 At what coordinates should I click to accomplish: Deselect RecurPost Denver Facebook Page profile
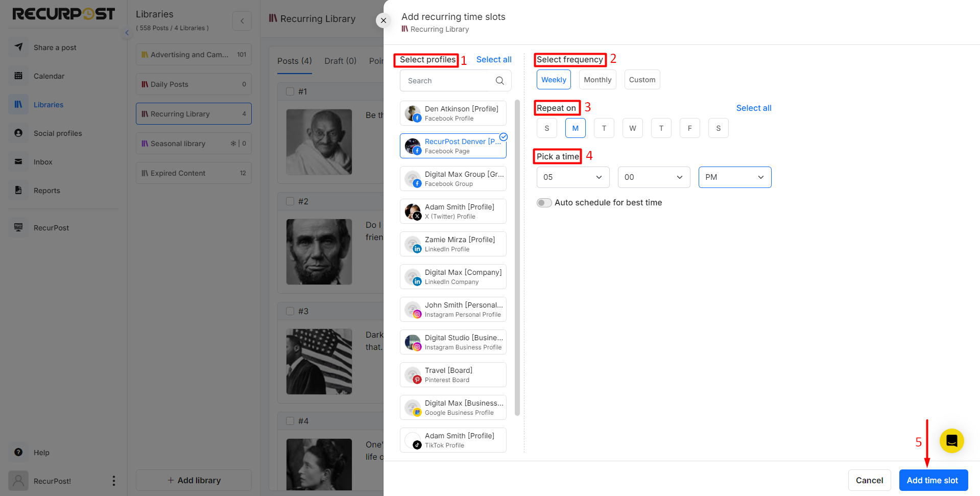(x=453, y=146)
